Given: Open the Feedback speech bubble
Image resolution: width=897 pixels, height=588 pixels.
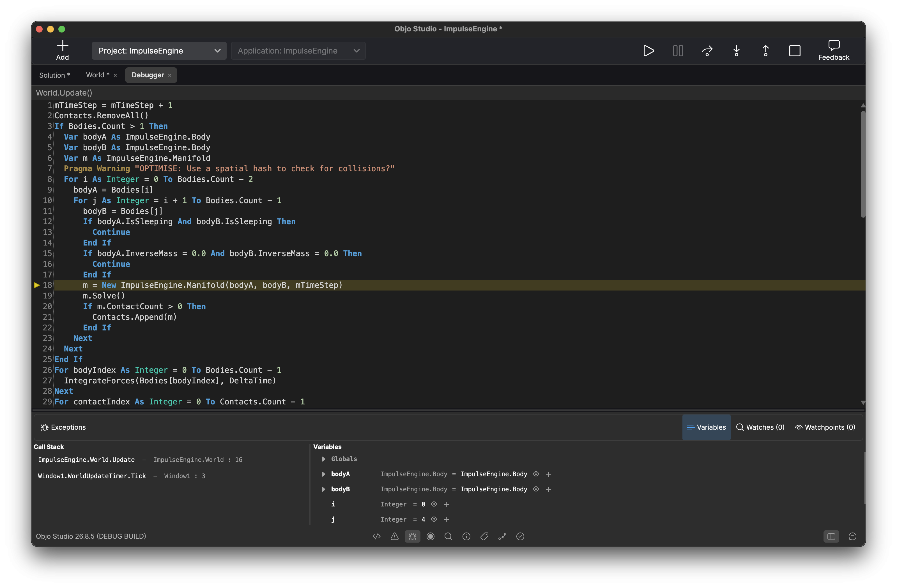Looking at the screenshot, I should click(x=833, y=46).
